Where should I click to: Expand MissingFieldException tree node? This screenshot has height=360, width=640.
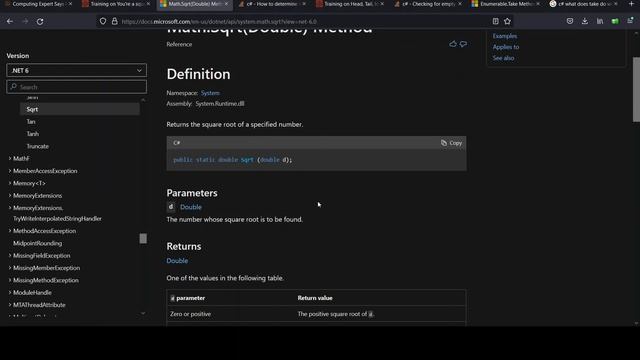[10, 256]
